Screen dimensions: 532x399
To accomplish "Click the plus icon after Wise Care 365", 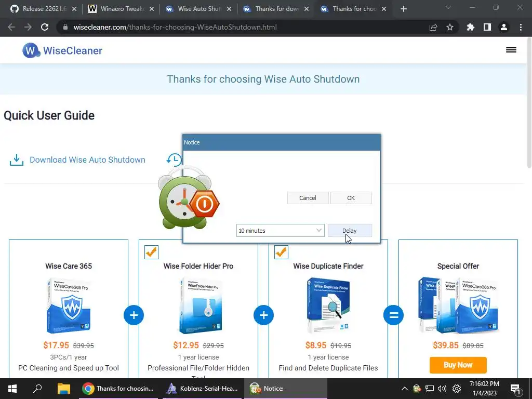I will (x=134, y=315).
